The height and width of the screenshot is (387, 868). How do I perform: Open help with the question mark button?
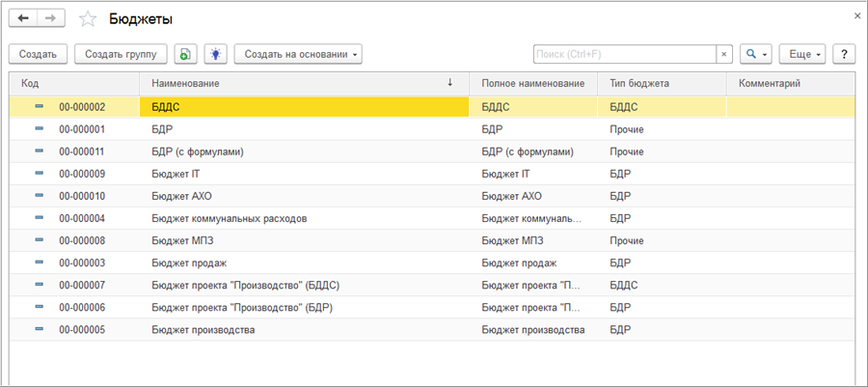tap(845, 54)
